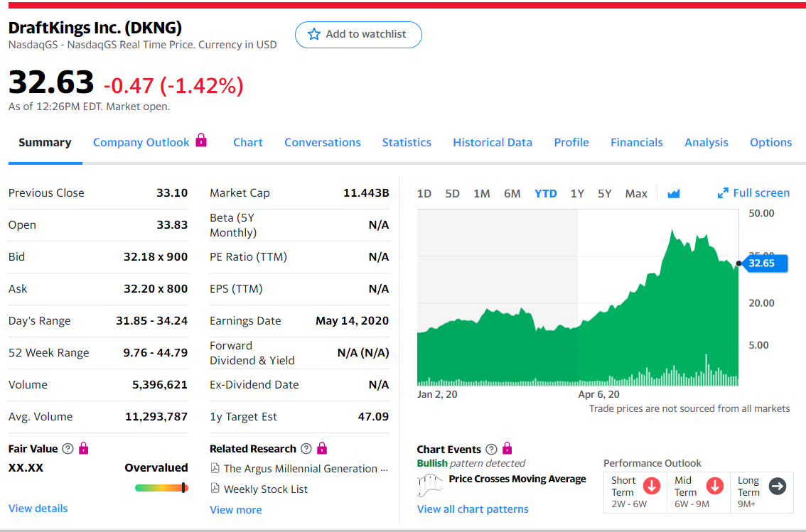Viewport: 806px width, 532px height.
Task: Click the PDF icon for Weekly Stock List
Action: 215,489
